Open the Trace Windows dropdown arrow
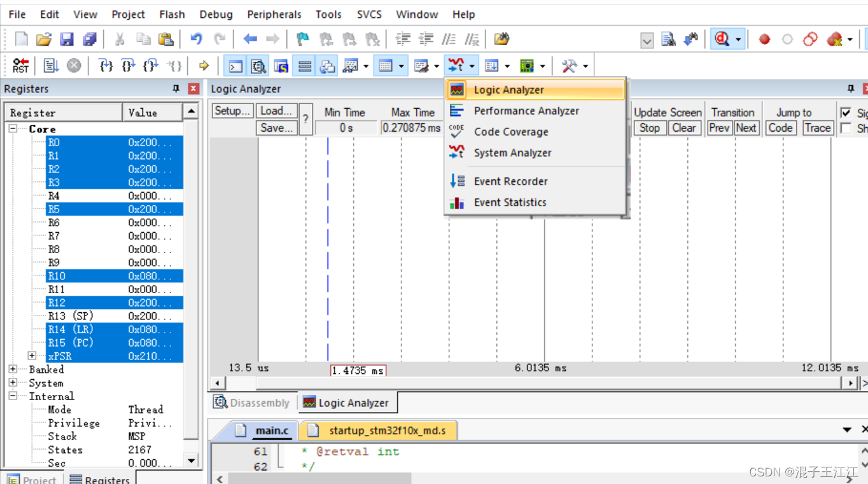The height and width of the screenshot is (484, 868). click(x=507, y=66)
